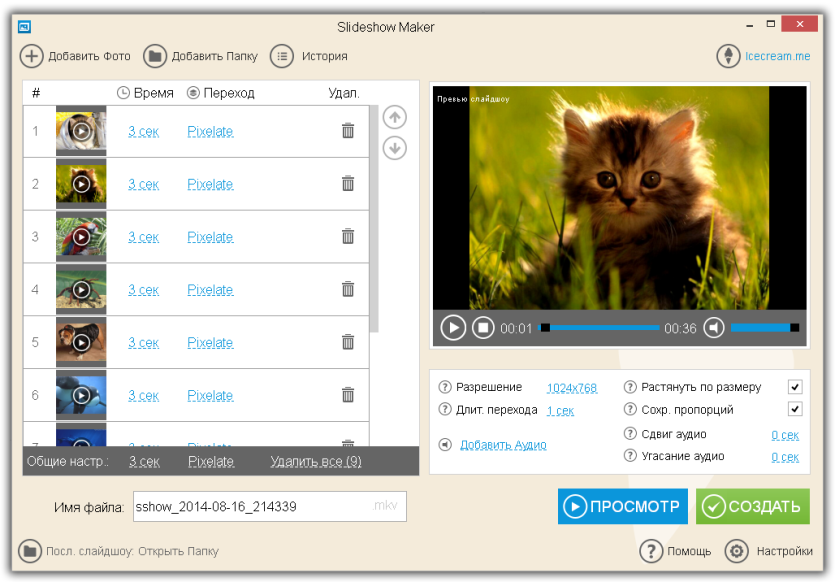
Task: Toggle Растянуть по размеру checkbox
Action: 795,387
